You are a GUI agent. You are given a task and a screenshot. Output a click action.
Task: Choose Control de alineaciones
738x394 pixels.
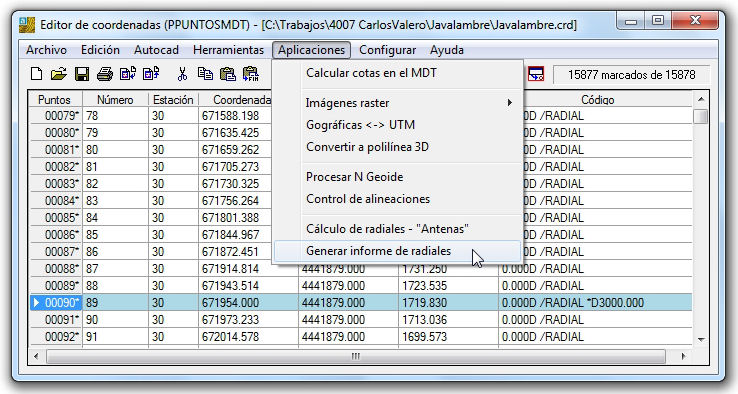[x=398, y=199]
